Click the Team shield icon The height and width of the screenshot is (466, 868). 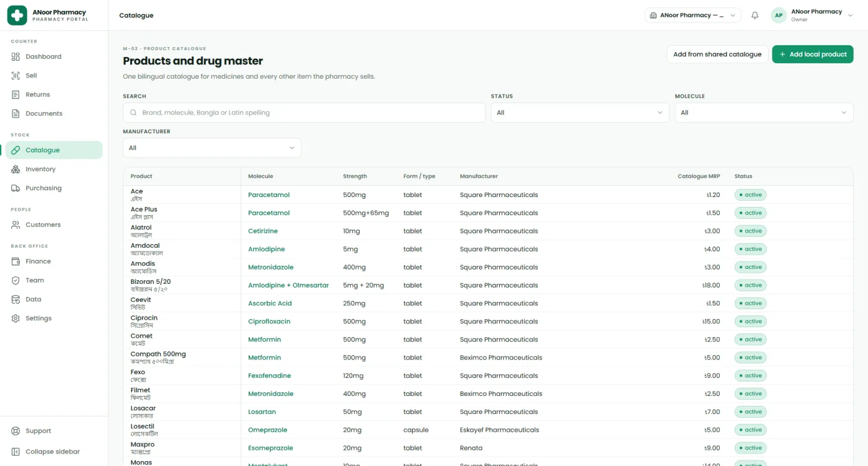pos(16,280)
